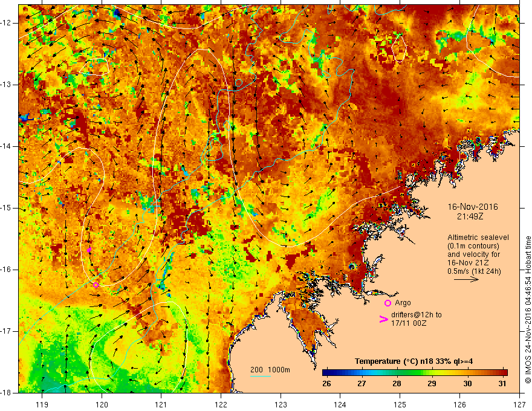Click the dark red end of the colorbar
The width and height of the screenshot is (532, 411).
(504, 372)
